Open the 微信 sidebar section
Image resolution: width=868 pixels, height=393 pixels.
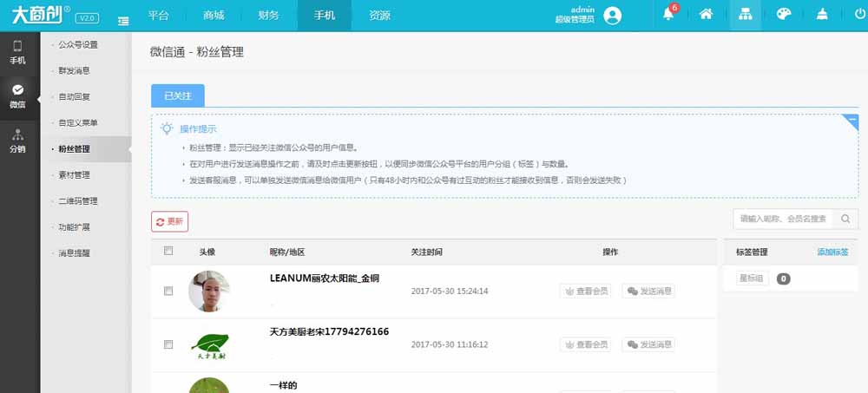coord(18,95)
